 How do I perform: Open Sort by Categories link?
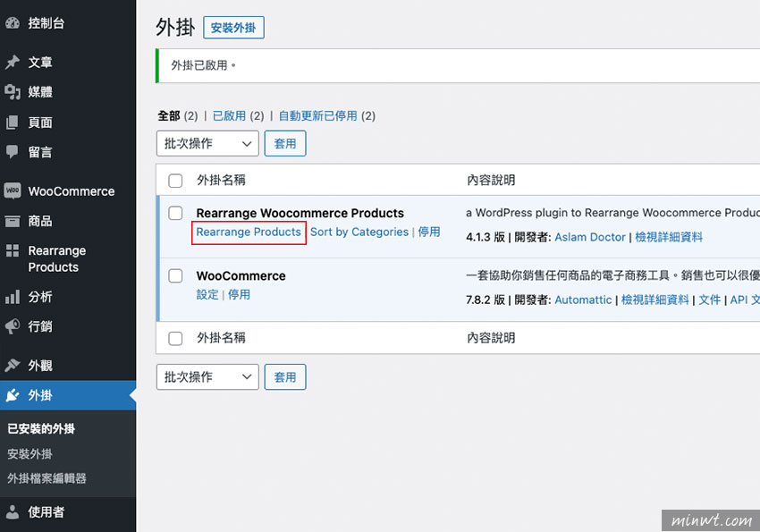click(x=359, y=232)
